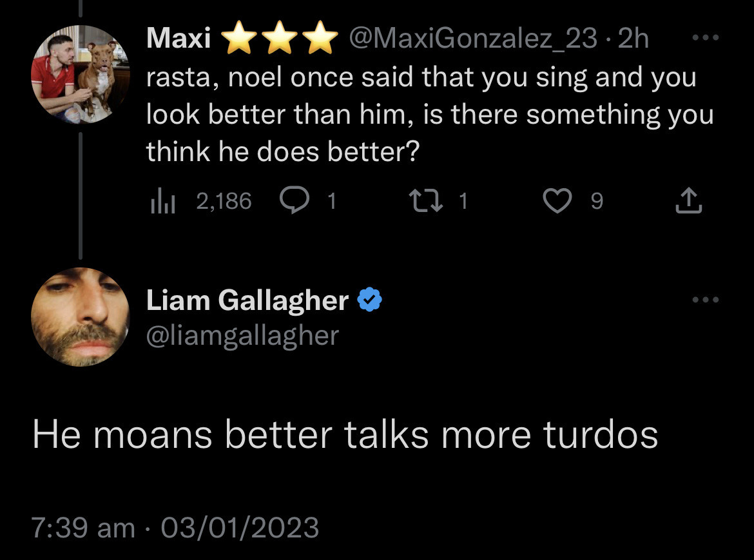This screenshot has width=754, height=560.
Task: Open more options on Maxi's tweet
Action: click(x=706, y=37)
